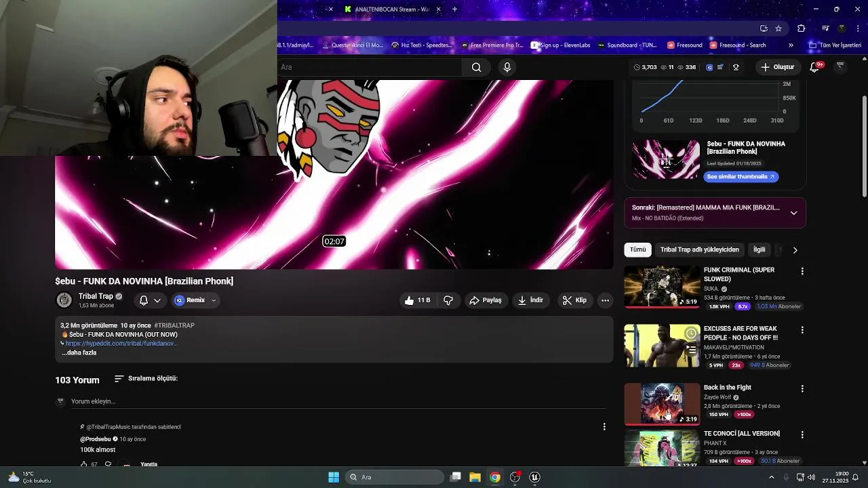Click the Yorum ekleyin comment field
The image size is (868, 488).
point(338,401)
